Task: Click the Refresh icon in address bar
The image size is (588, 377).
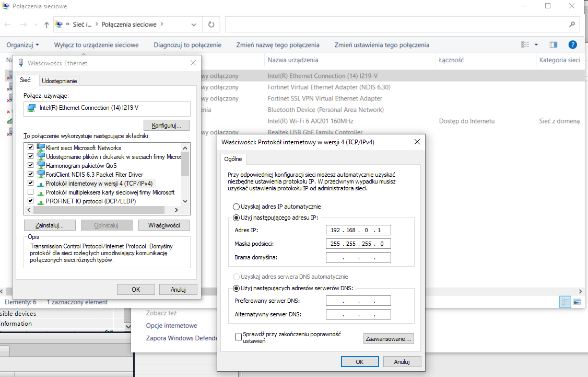Action: click(211, 25)
